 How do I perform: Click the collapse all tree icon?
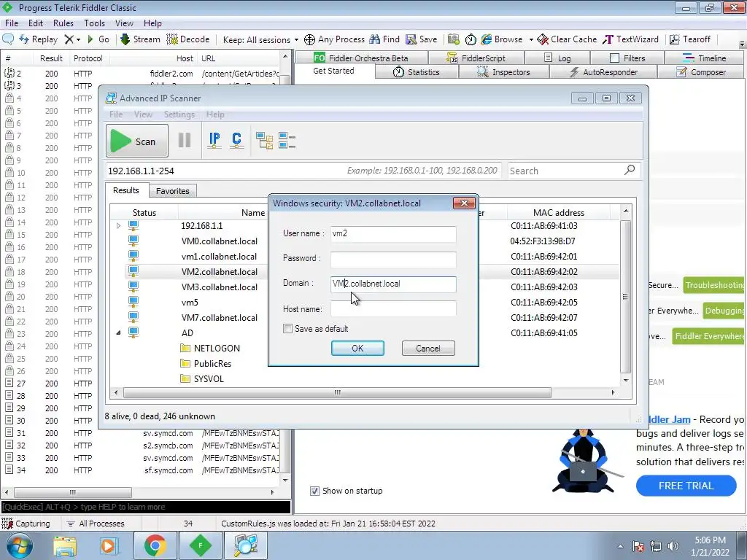click(x=287, y=141)
